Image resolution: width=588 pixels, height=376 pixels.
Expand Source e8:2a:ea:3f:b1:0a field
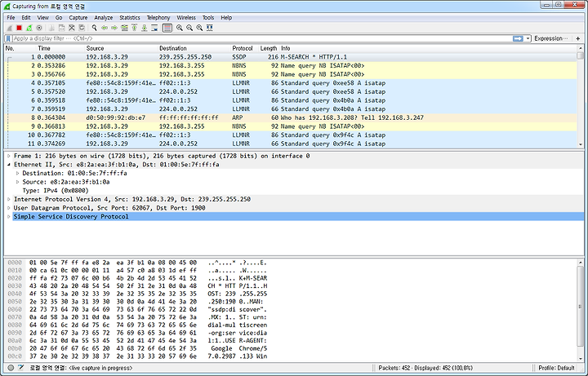(17, 182)
